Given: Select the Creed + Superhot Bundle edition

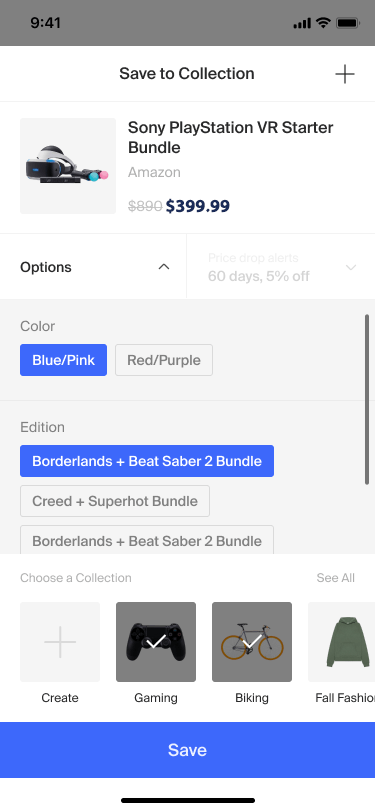Looking at the screenshot, I should tap(115, 501).
